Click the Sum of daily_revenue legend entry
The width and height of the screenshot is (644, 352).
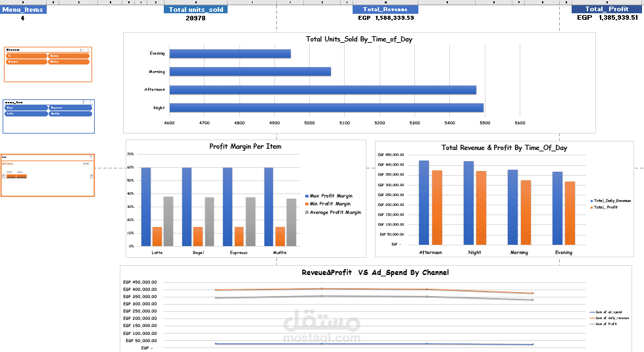click(609, 318)
